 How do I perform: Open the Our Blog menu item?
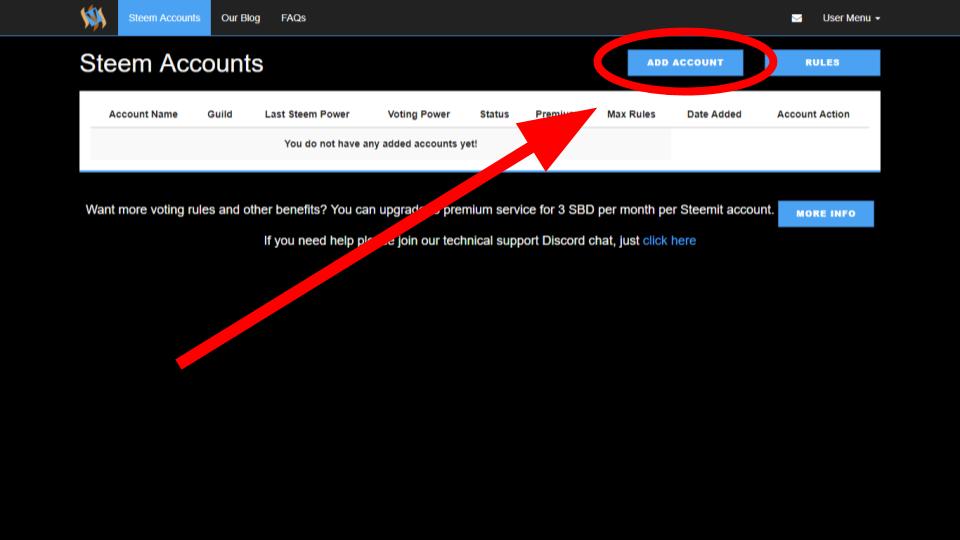pos(241,18)
